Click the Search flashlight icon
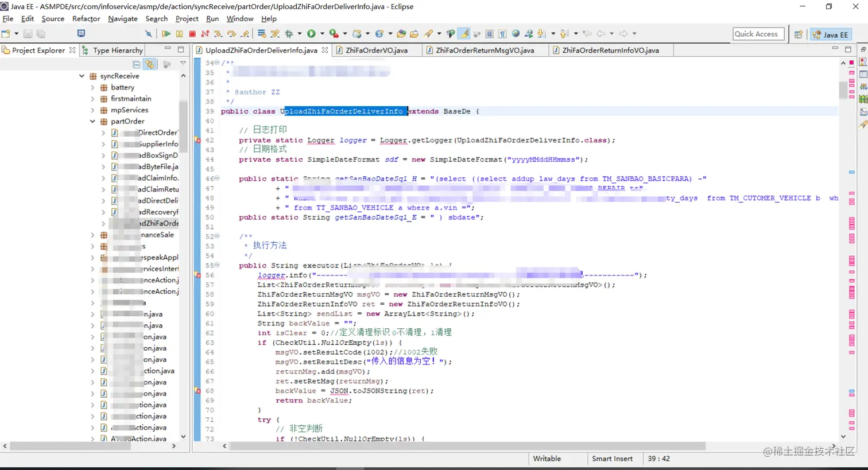Image resolution: width=868 pixels, height=470 pixels. click(x=428, y=34)
